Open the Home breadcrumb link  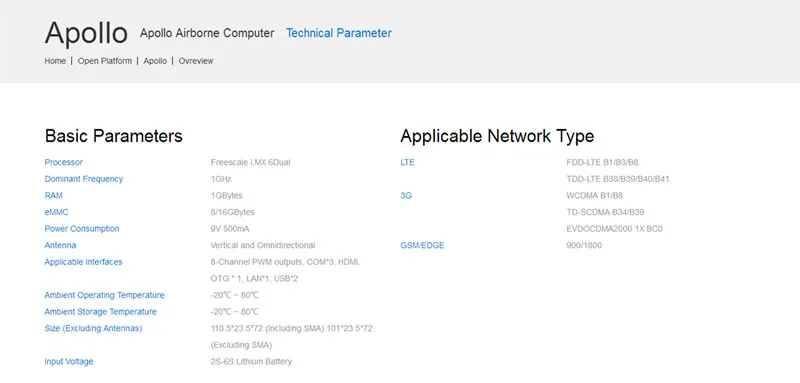click(x=55, y=61)
